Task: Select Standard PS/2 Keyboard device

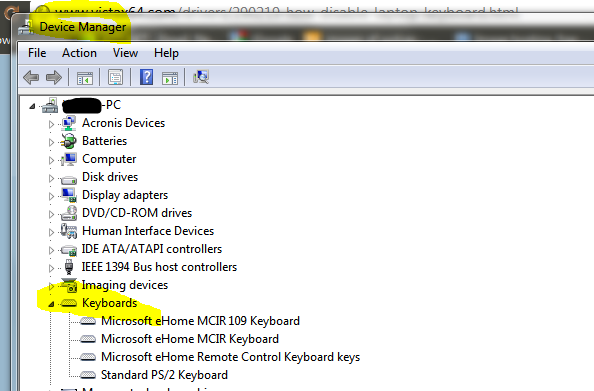Action: (164, 375)
